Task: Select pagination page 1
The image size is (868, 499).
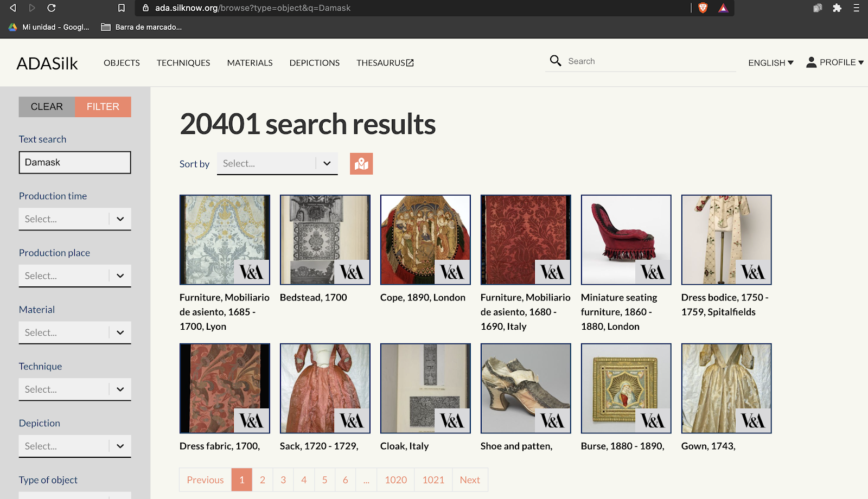Action: click(x=242, y=480)
